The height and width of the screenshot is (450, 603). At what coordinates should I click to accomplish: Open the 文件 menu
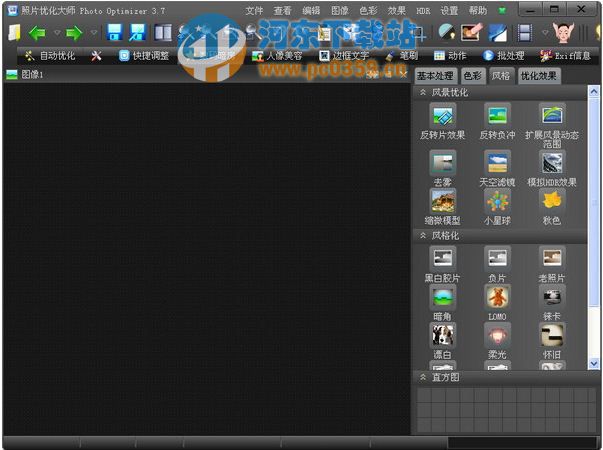[x=255, y=10]
